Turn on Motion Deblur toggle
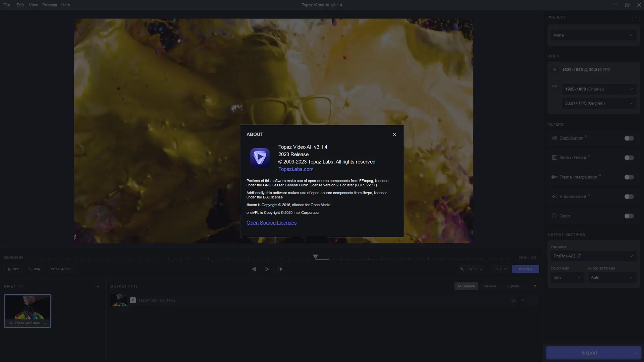Viewport: 644px width, 362px height. 629,158
